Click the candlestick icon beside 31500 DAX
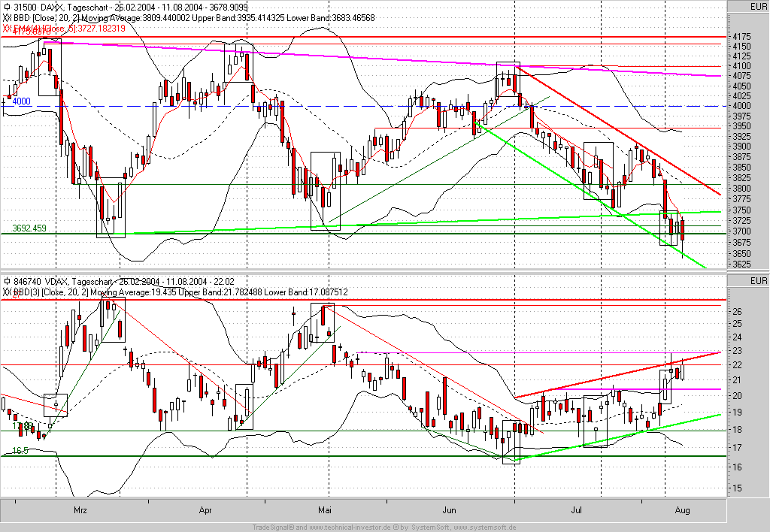Image resolution: width=770 pixels, height=532 pixels. tap(8, 7)
